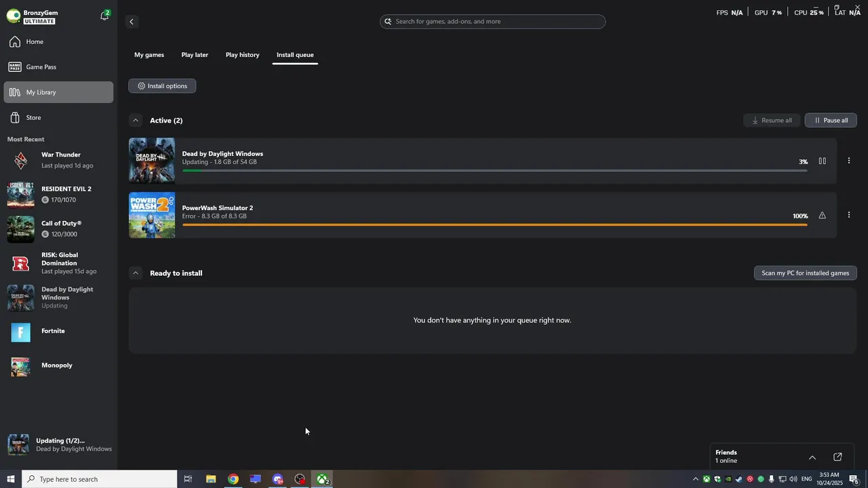Open Task View on the taskbar
The image size is (868, 488).
pos(189,479)
